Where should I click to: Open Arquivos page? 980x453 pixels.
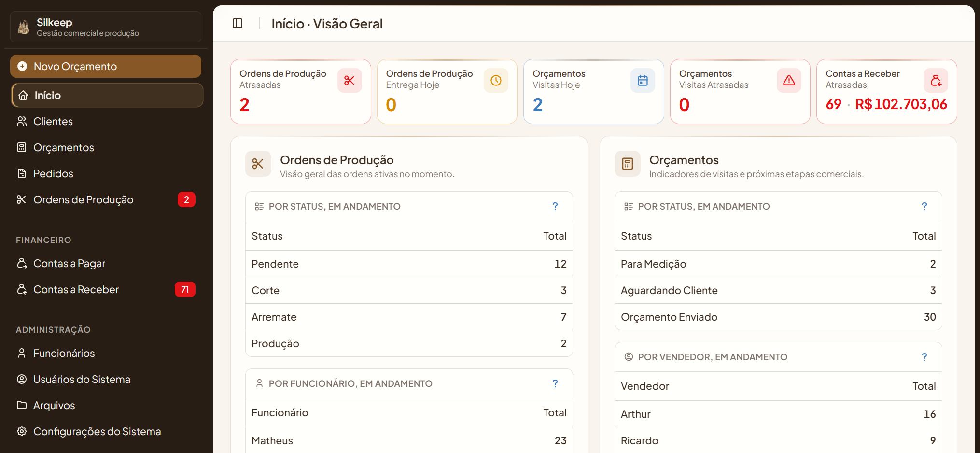[106, 405]
